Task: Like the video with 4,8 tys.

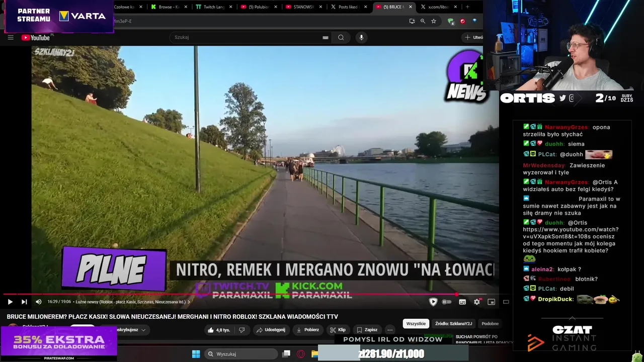Action: 219,330
